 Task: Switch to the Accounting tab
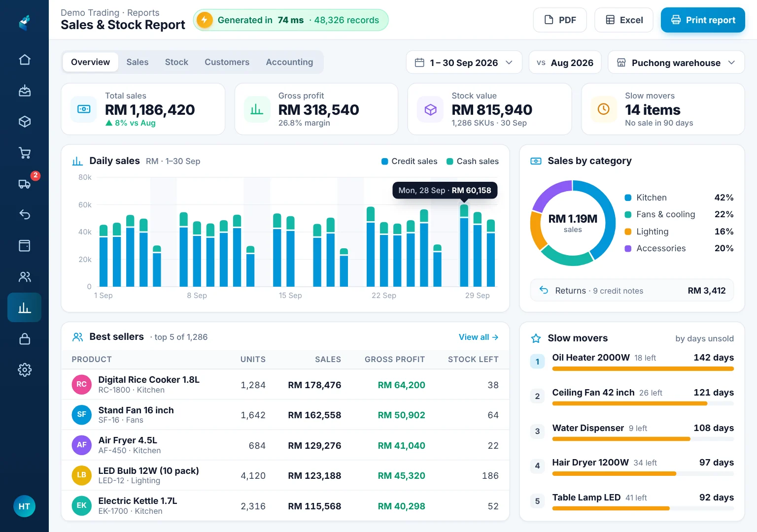coord(290,62)
